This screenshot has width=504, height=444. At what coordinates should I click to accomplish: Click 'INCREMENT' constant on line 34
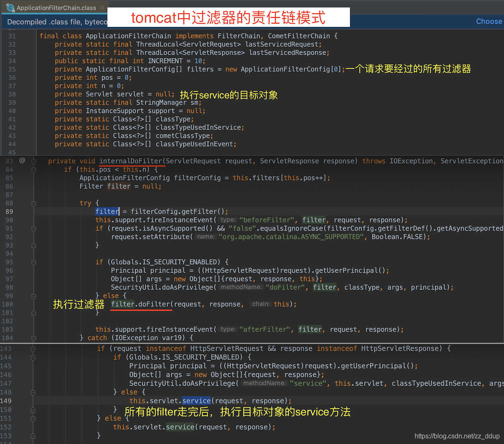(x=165, y=61)
